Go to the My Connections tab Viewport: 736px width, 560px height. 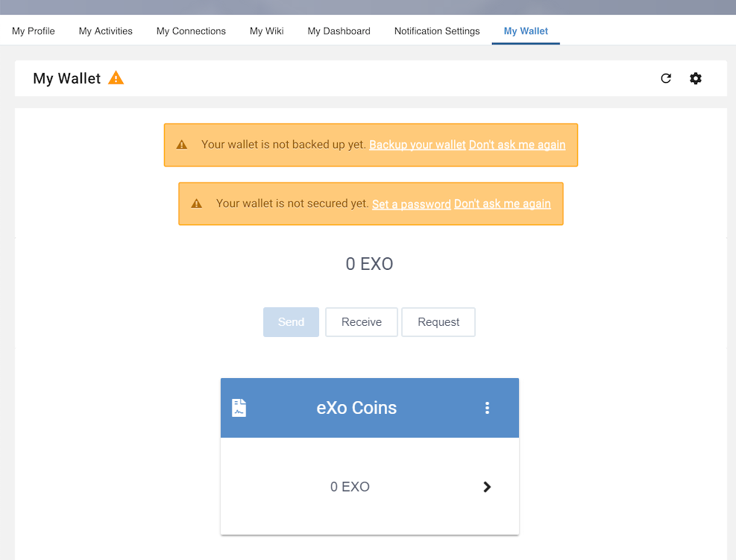(191, 31)
